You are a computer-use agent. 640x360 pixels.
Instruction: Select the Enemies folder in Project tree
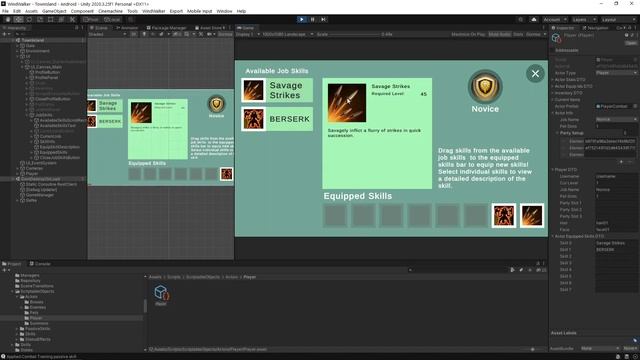click(x=35, y=307)
